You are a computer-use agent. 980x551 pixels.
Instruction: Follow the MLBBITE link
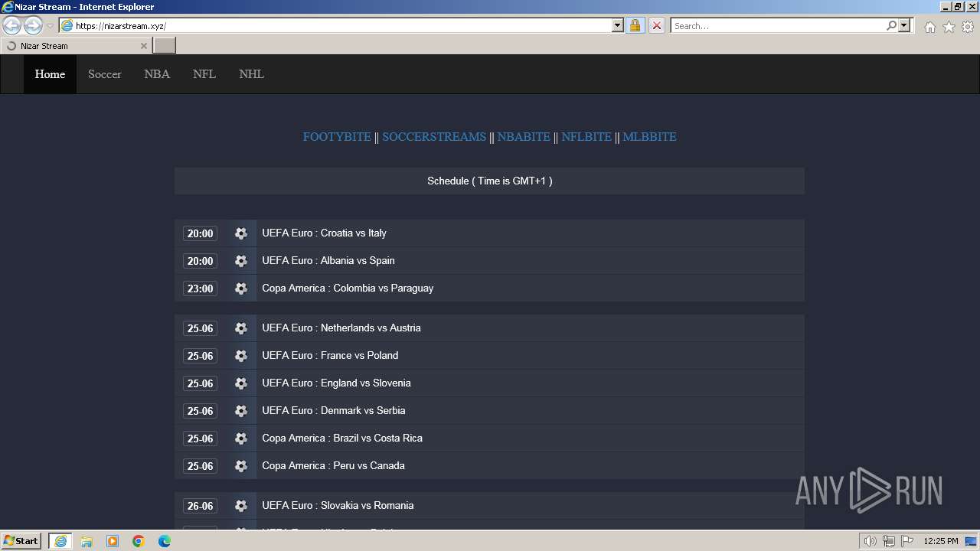pos(649,137)
